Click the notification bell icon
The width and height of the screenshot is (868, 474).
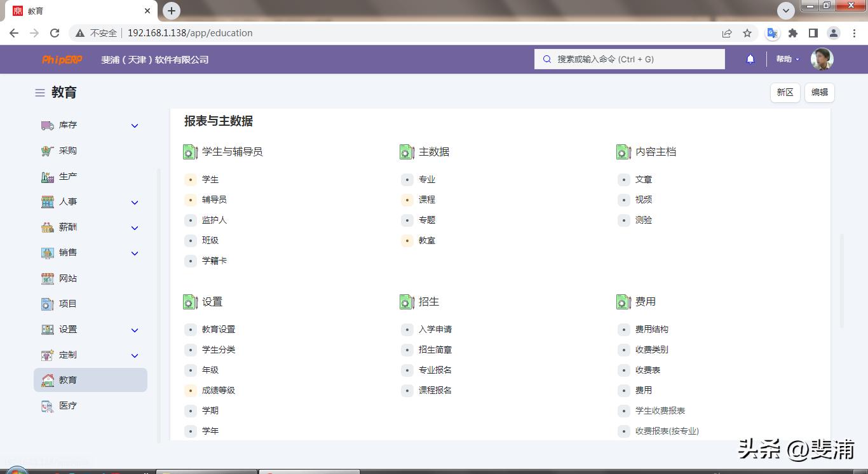[x=750, y=59]
